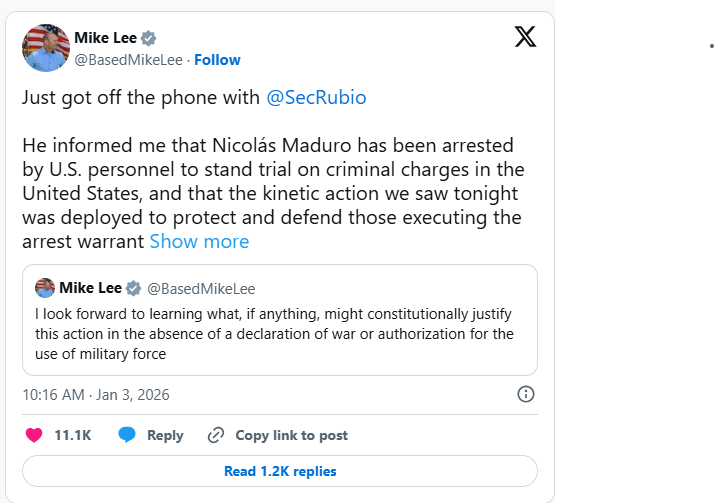Click the verified badge beside the top Mike Lee name
Image resolution: width=715 pixels, height=503 pixels.
point(149,38)
